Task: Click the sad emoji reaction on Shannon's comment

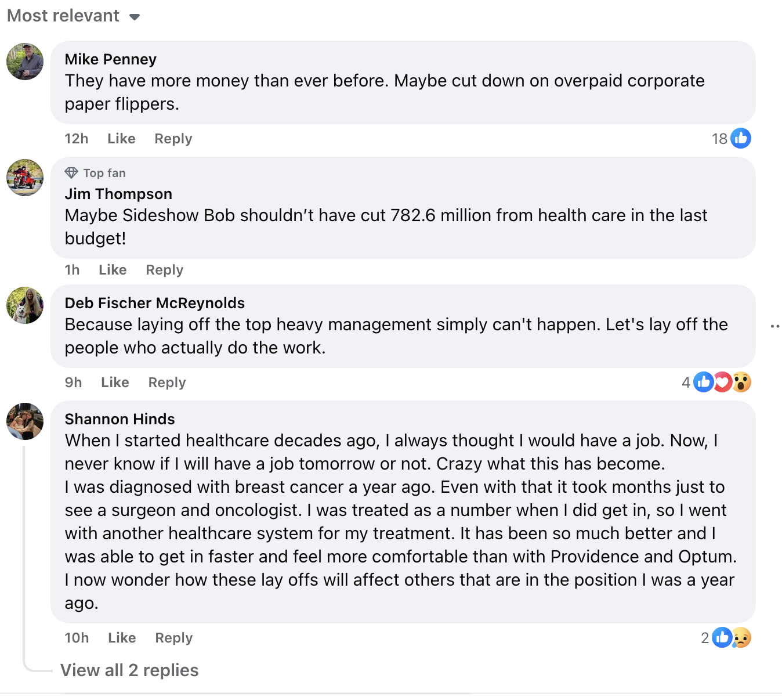Action: (x=741, y=637)
